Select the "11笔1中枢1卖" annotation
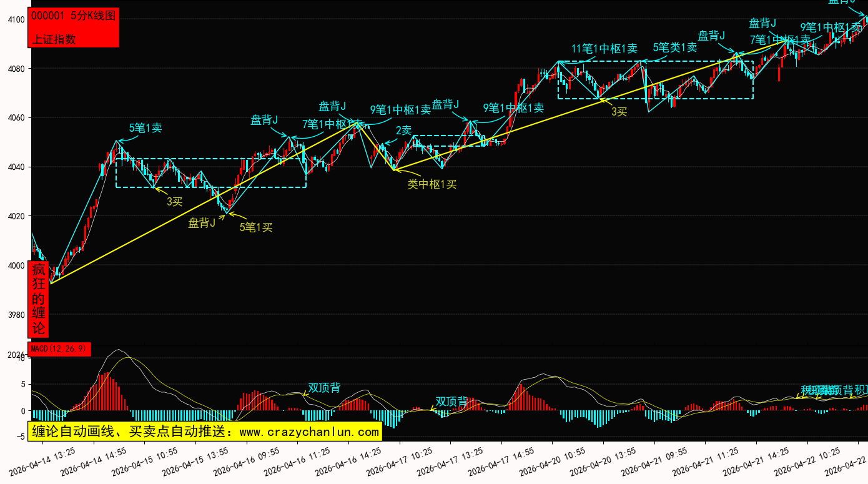This screenshot has height=484, width=868. 604,49
